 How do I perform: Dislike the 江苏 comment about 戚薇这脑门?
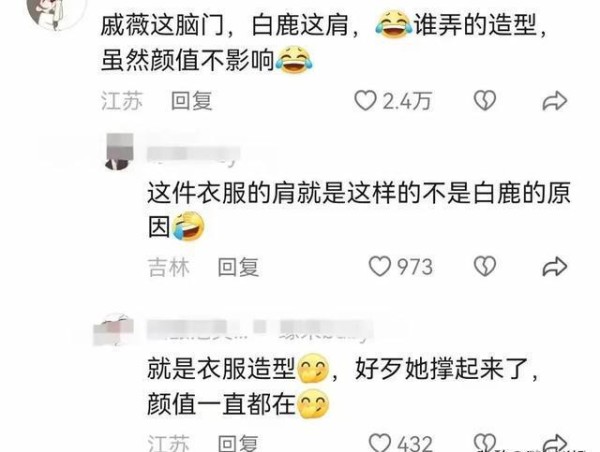(484, 101)
